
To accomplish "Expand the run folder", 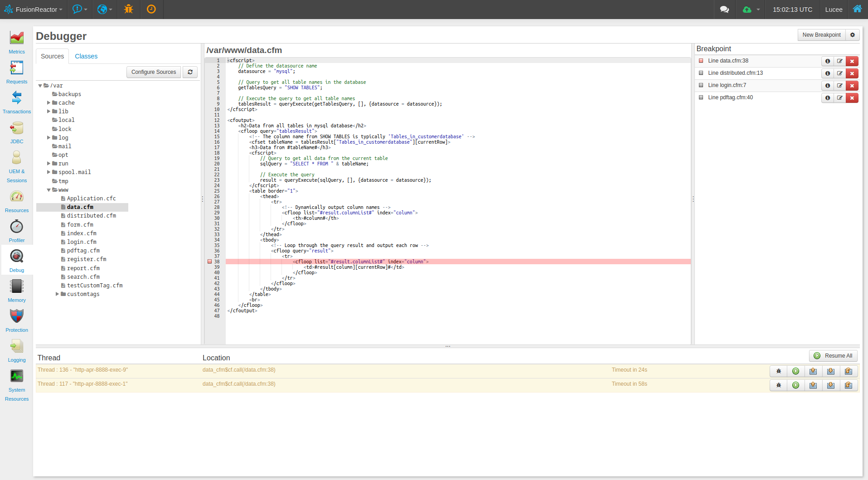I will coord(48,164).
